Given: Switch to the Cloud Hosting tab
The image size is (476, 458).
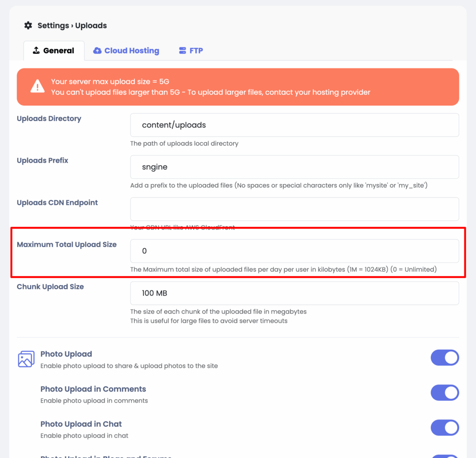Looking at the screenshot, I should pyautogui.click(x=132, y=51).
